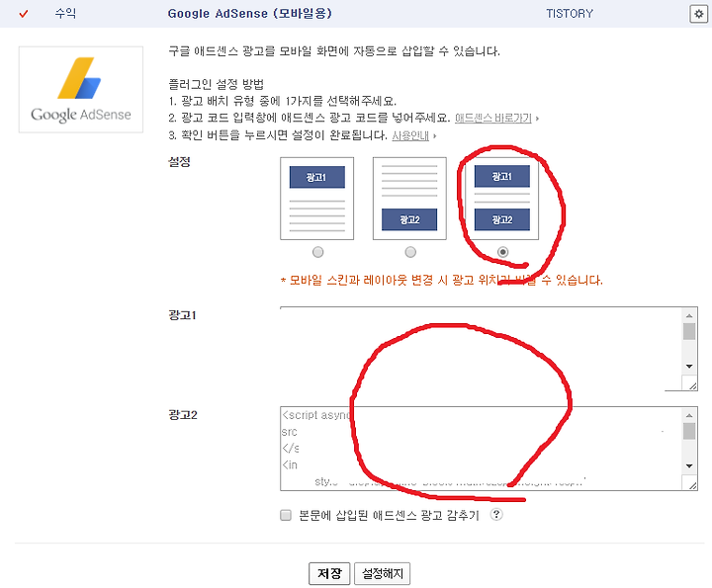Open the help question mark icon
This screenshot has height=588, width=712.
[496, 515]
